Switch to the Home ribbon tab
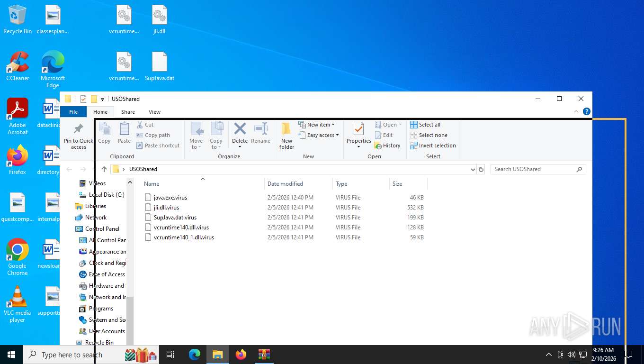 pyautogui.click(x=100, y=112)
